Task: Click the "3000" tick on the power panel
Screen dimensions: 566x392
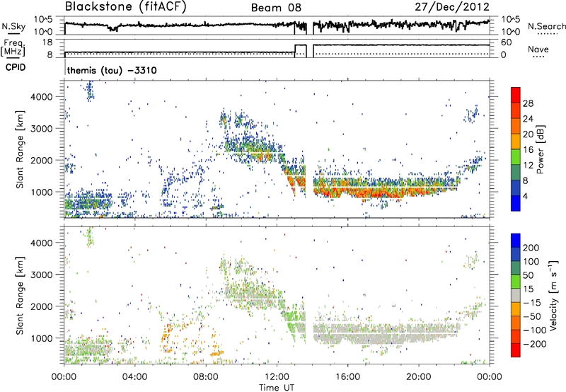Action: click(x=42, y=129)
